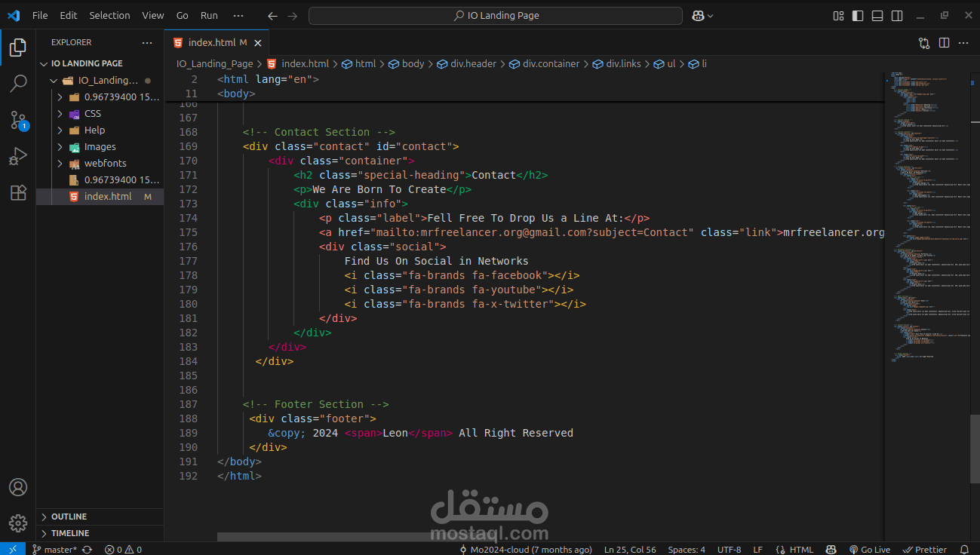Open Source Control view with pending change
Screen dimensions: 980x555
(x=18, y=120)
